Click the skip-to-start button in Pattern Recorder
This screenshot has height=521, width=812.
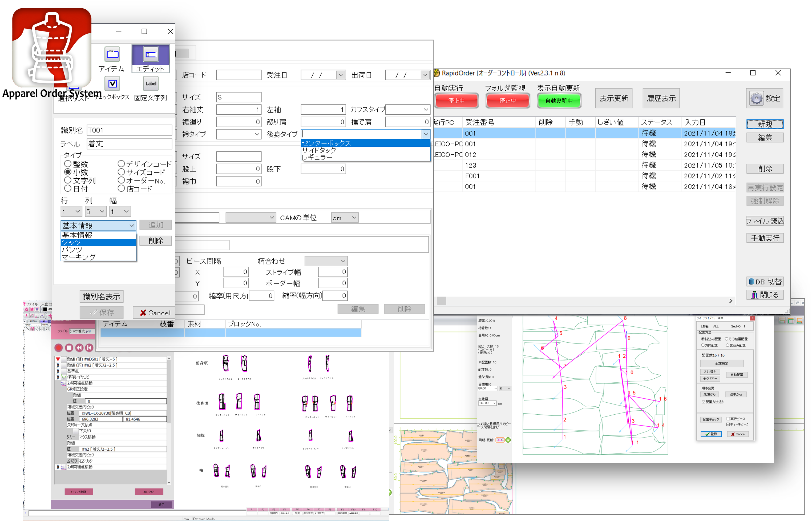point(89,347)
